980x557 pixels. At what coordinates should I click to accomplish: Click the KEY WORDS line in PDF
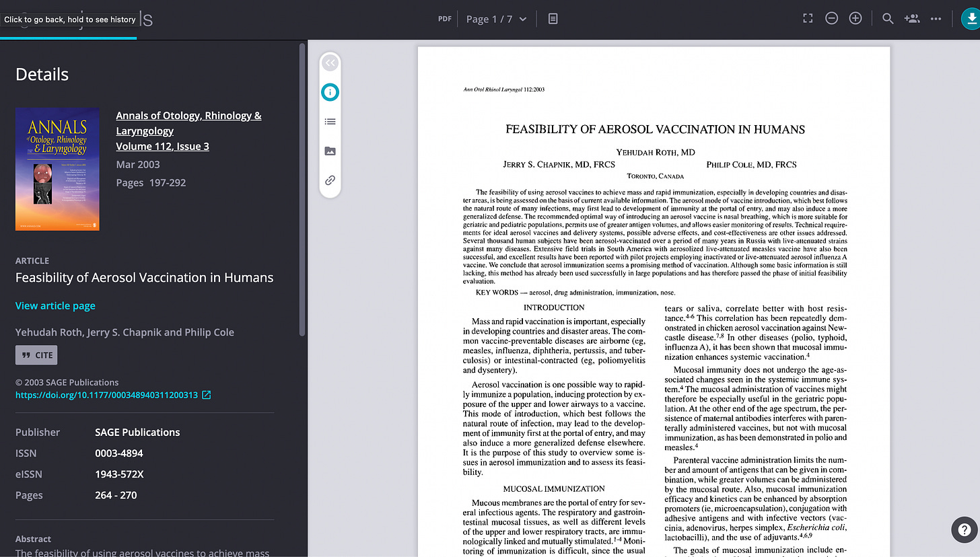[x=575, y=293]
